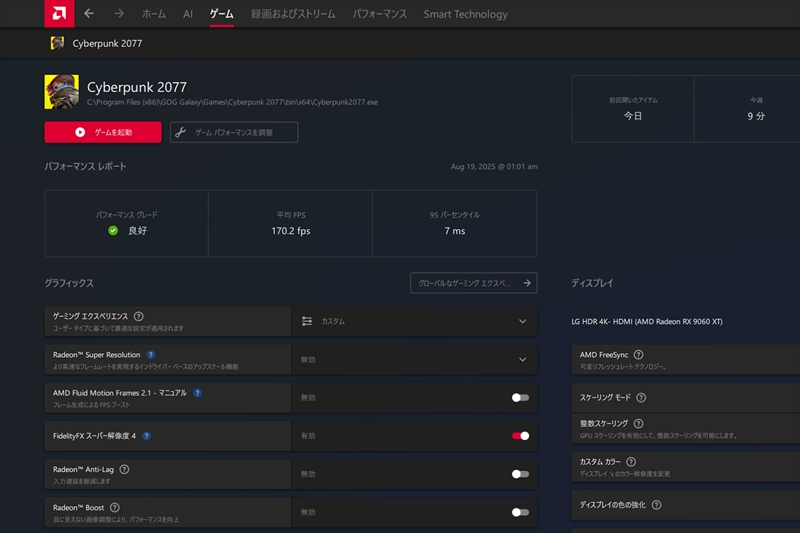Enable Radeon Anti-Lag toggle
The image size is (800, 533).
pyautogui.click(x=520, y=474)
